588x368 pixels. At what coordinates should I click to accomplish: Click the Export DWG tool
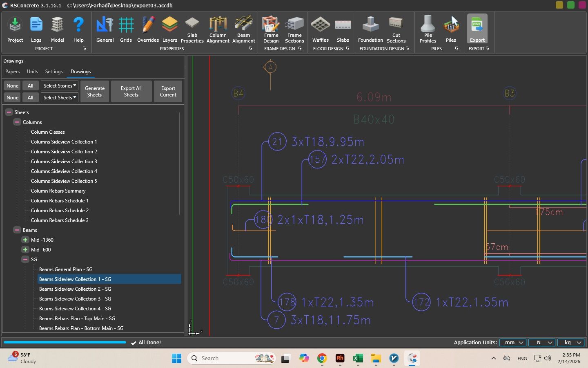tap(477, 29)
